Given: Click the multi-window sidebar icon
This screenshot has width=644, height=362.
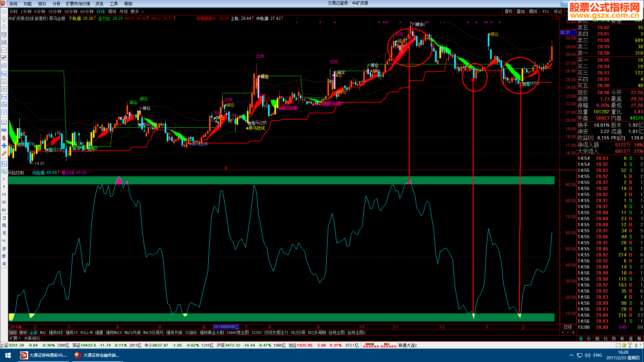Looking at the screenshot, I should [x=4, y=66].
